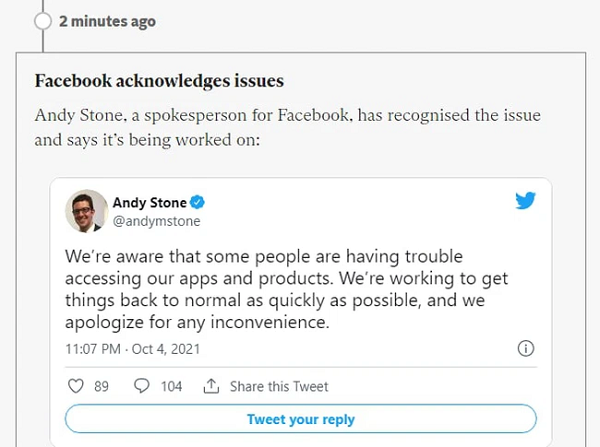Click the blue verified badge
This screenshot has height=447, width=600.
coord(198,203)
